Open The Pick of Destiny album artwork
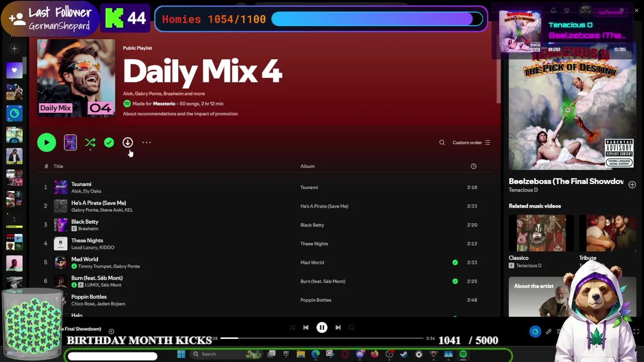Screen dimensions: 644x362 572,107
